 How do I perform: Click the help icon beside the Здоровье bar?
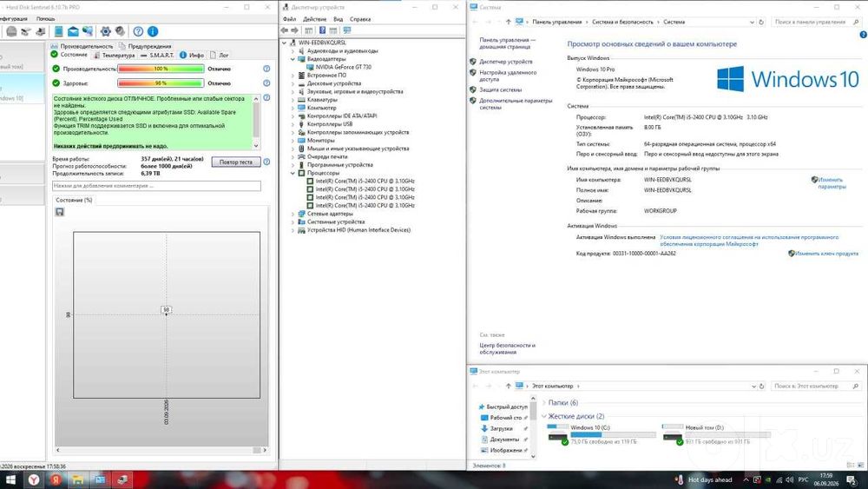coord(266,83)
